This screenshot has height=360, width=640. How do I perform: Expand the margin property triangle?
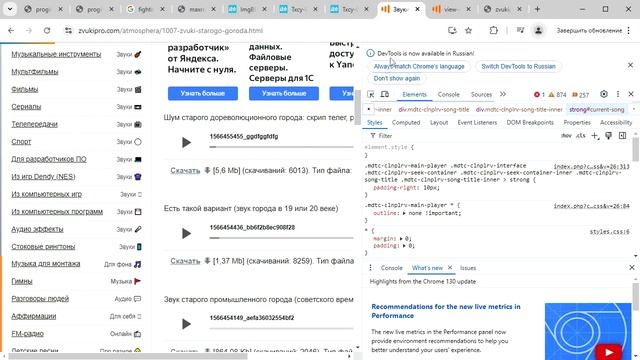pos(401,238)
